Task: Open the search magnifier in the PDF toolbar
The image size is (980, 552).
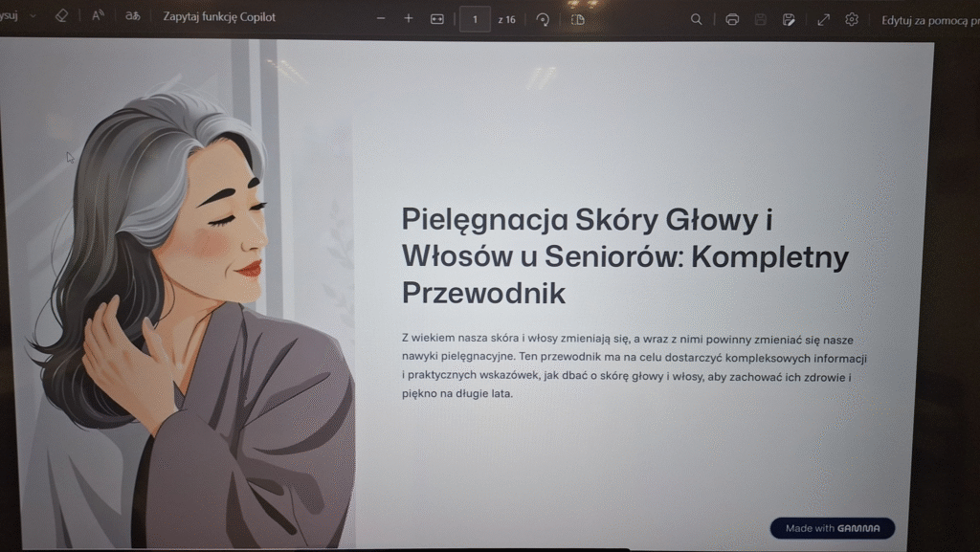Action: coord(697,19)
